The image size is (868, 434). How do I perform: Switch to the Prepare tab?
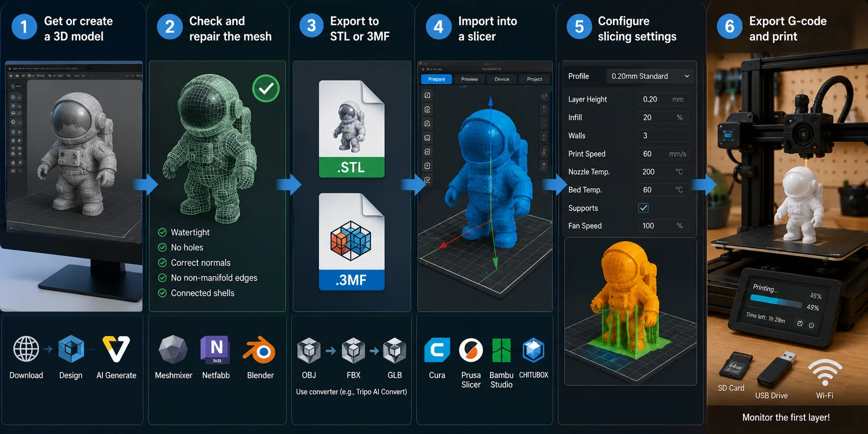(x=436, y=79)
